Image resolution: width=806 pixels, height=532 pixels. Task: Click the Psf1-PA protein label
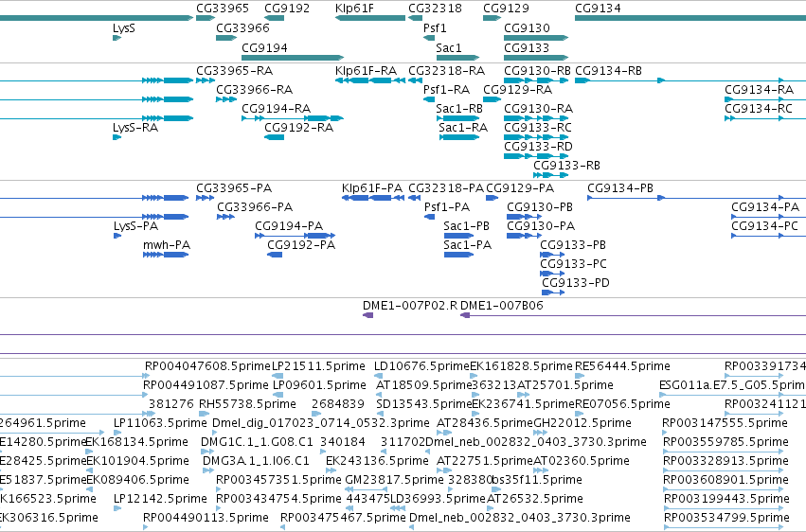[447, 207]
